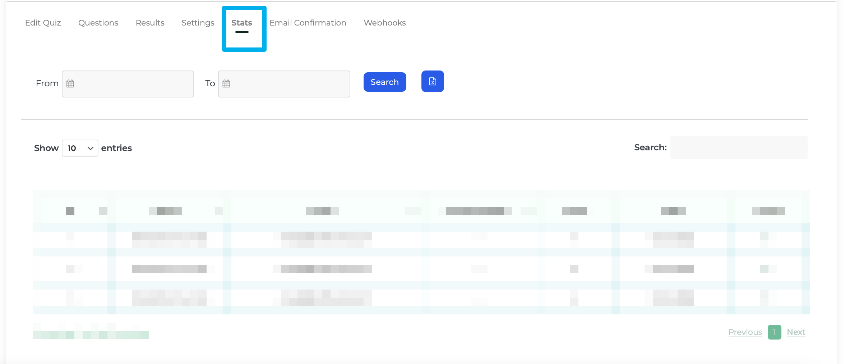
Task: Switch to the Webhooks tab
Action: tap(384, 23)
